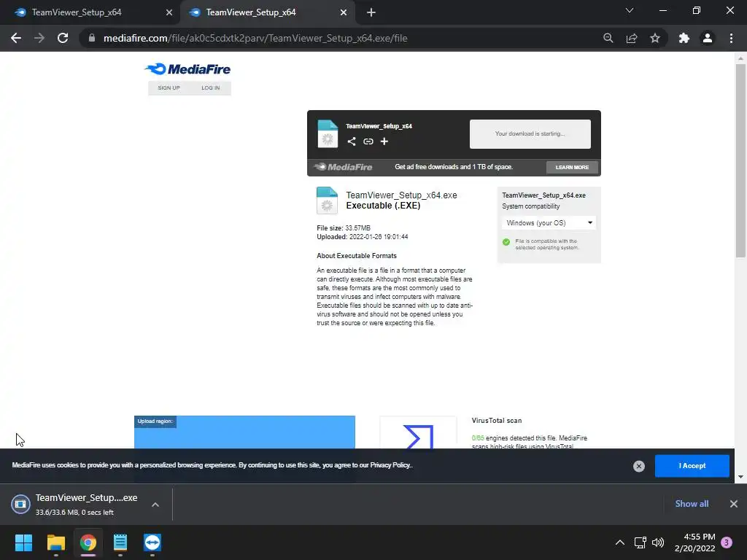The width and height of the screenshot is (747, 560).
Task: Open the Windows (your OS) compatibility dropdown
Action: pyautogui.click(x=549, y=223)
